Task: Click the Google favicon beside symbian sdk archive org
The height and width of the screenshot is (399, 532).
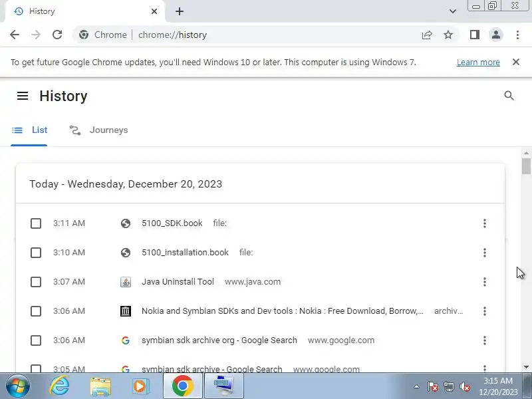Action: click(126, 340)
